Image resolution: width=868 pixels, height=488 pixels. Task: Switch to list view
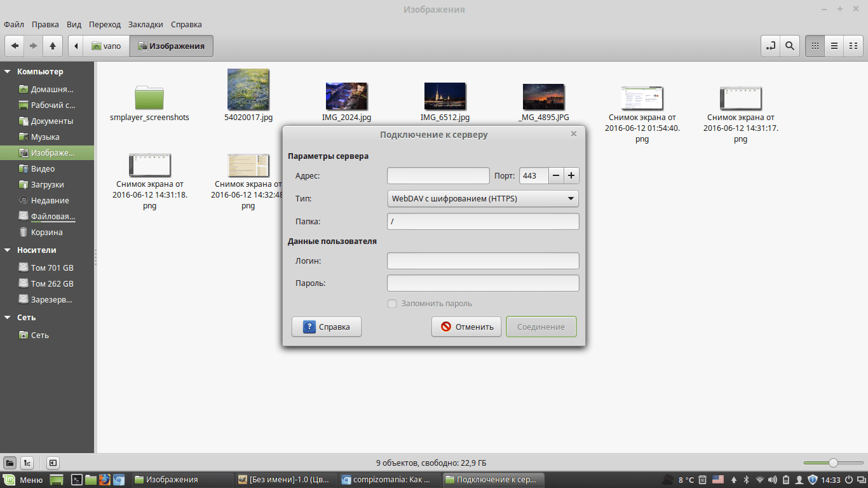[834, 46]
